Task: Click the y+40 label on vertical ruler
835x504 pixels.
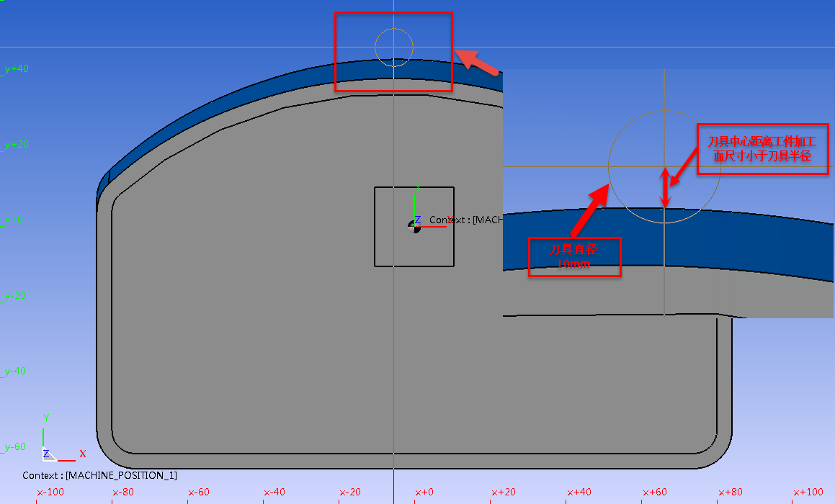Action: click(x=15, y=69)
